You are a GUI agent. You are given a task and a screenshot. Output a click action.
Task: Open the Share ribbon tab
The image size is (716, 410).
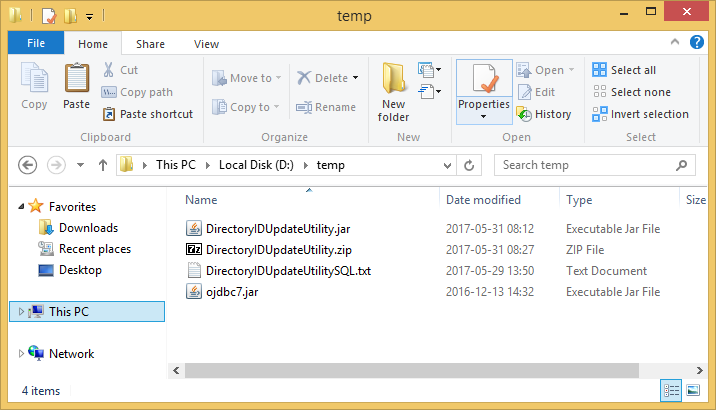151,44
